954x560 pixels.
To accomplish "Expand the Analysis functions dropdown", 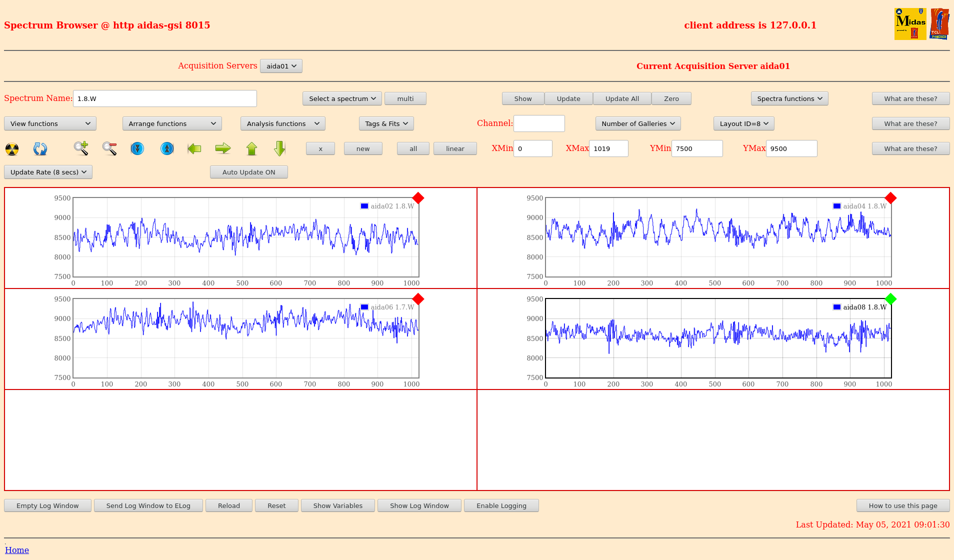I will pos(283,123).
